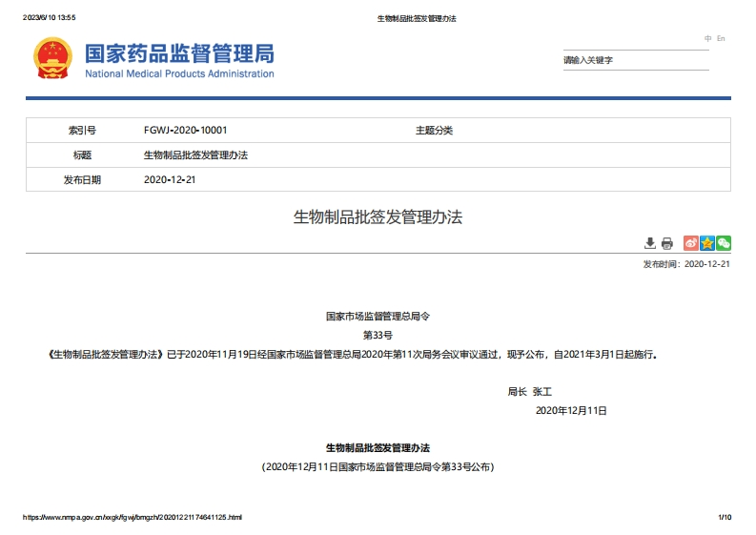Click the printer icon to print page

(x=667, y=243)
